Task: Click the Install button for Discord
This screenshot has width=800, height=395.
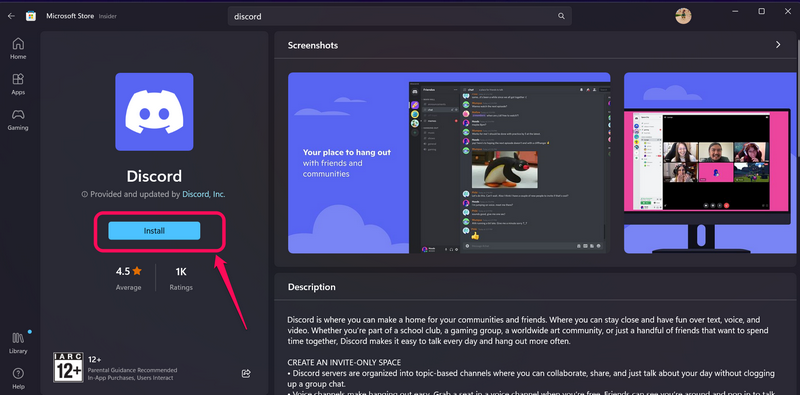Action: 154,231
